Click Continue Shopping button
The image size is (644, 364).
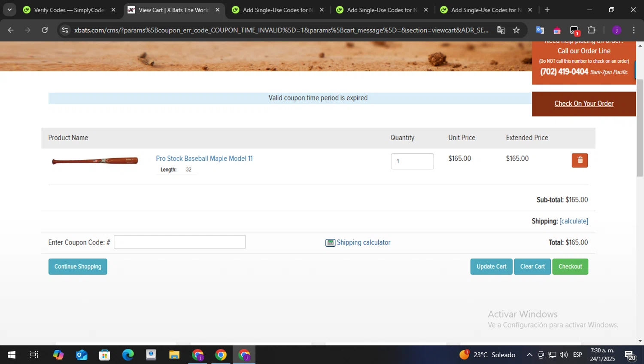click(x=78, y=266)
